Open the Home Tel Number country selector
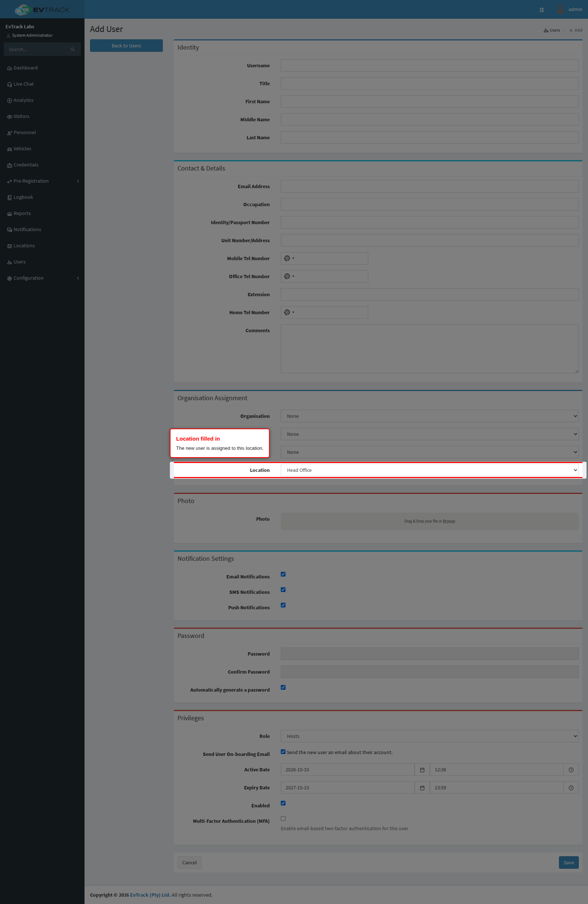The width and height of the screenshot is (588, 904). [x=290, y=312]
